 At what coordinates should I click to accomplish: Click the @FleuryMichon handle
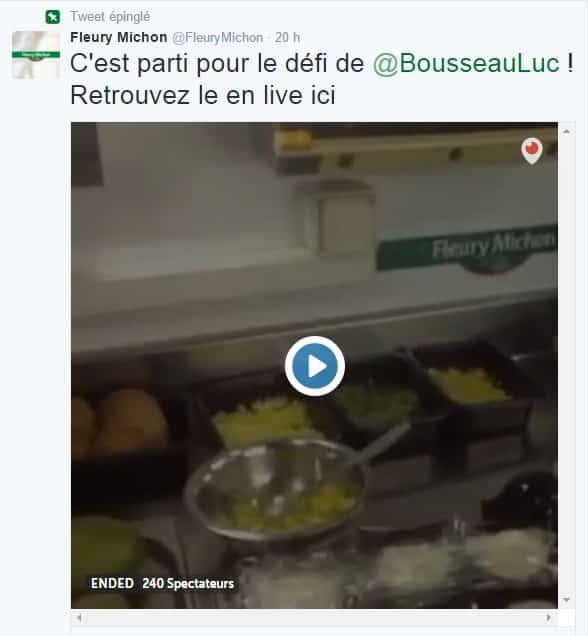click(218, 38)
